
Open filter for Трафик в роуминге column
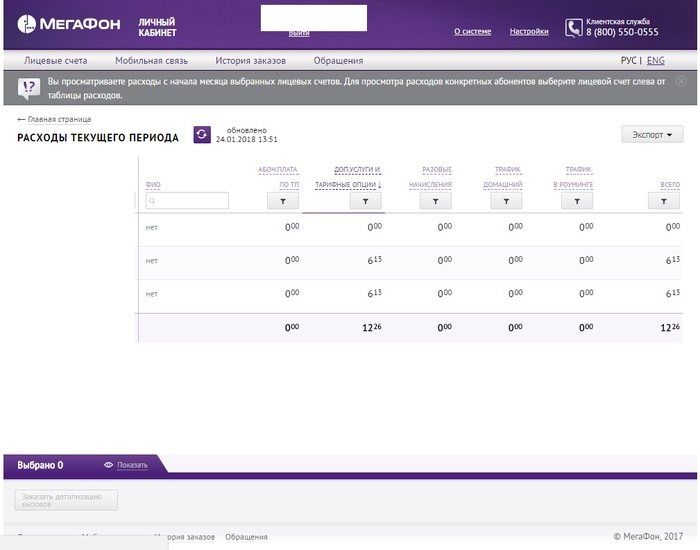pos(577,201)
